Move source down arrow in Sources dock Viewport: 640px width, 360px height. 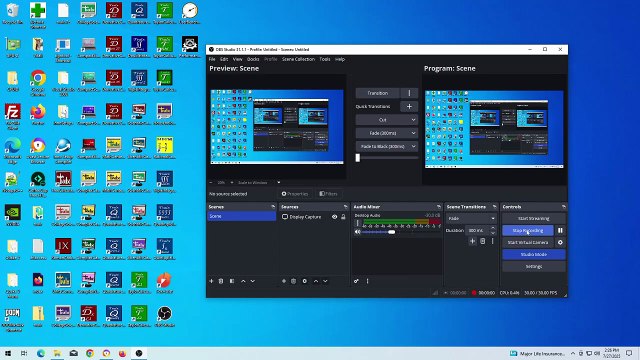pyautogui.click(x=325, y=281)
